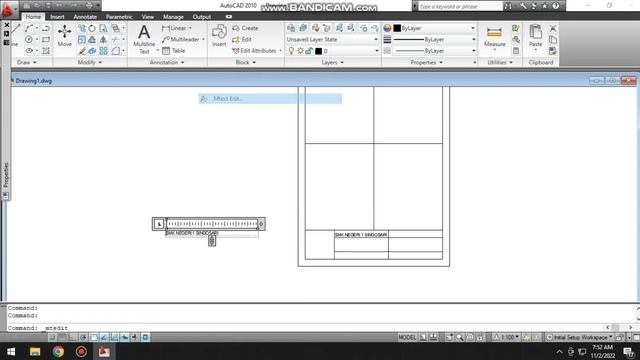Screen dimensions: 640x360
Task: Click the ByLayer object color swatch
Action: point(397,28)
